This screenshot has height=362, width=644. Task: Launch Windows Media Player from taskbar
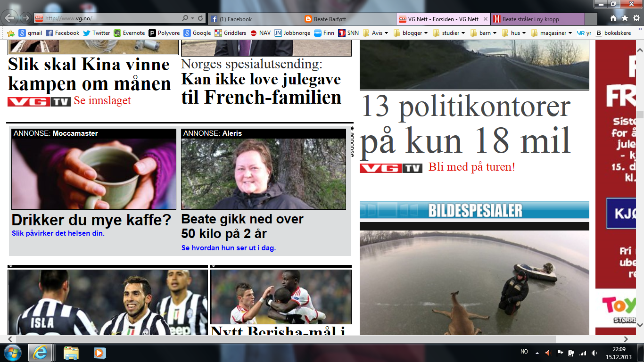pyautogui.click(x=99, y=353)
